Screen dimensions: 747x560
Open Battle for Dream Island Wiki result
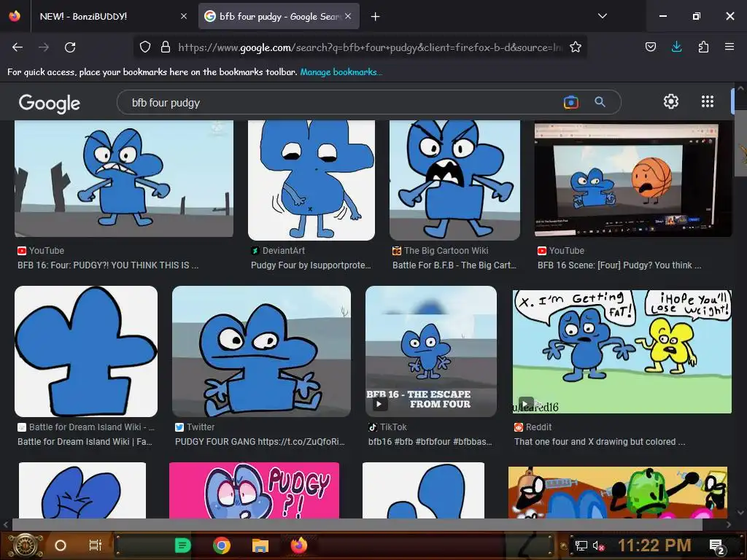[85, 441]
